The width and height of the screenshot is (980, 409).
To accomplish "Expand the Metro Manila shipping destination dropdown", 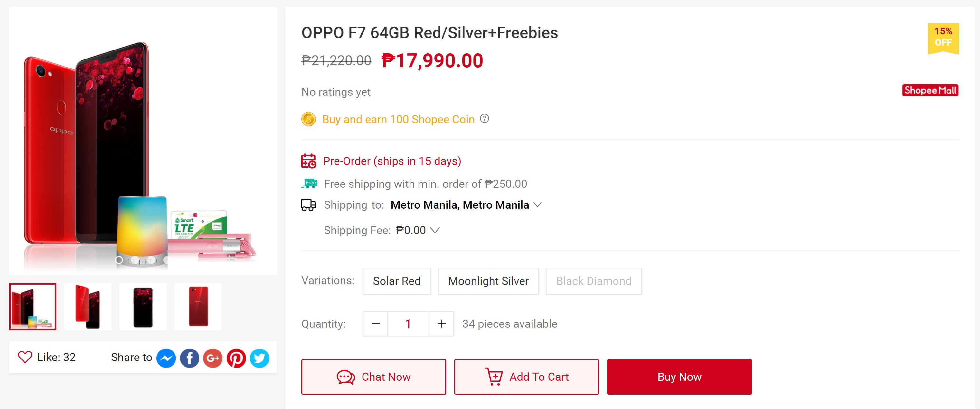I will 538,205.
